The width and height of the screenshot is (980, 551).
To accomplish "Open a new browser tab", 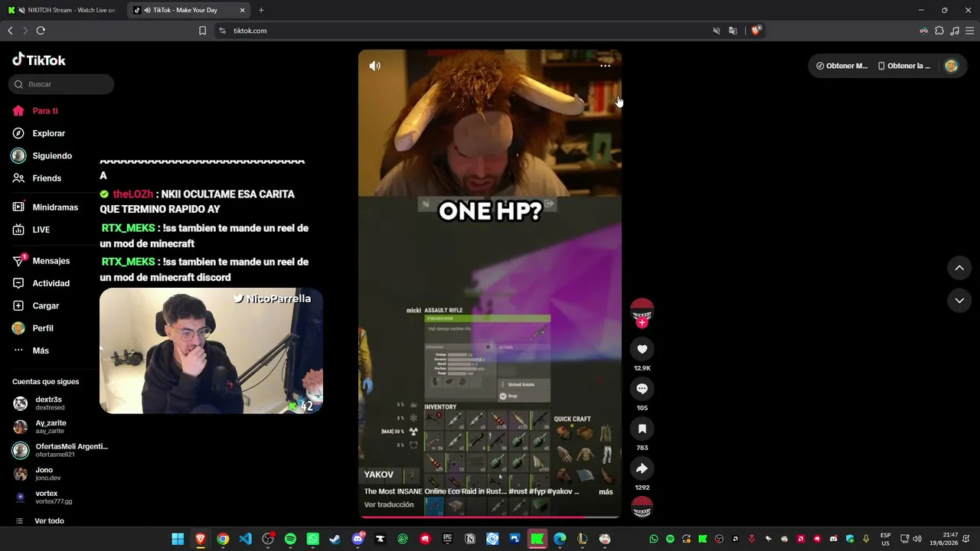I will pyautogui.click(x=261, y=10).
